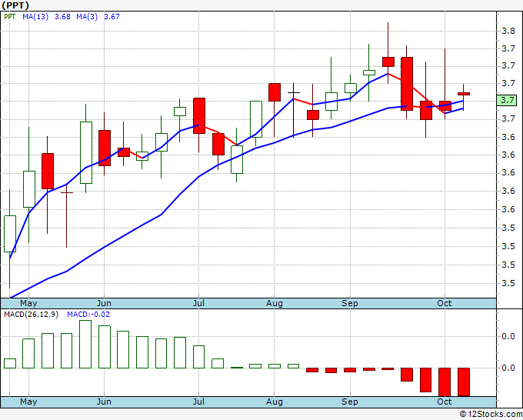Click the tallest green MACD histogram bar

[x=85, y=345]
